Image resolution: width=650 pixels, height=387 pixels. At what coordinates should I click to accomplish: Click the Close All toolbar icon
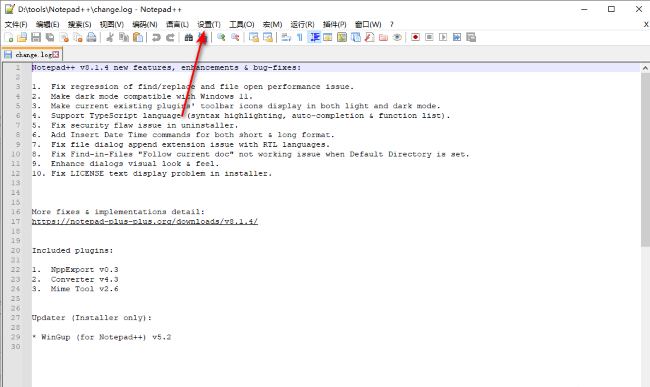(x=78, y=38)
